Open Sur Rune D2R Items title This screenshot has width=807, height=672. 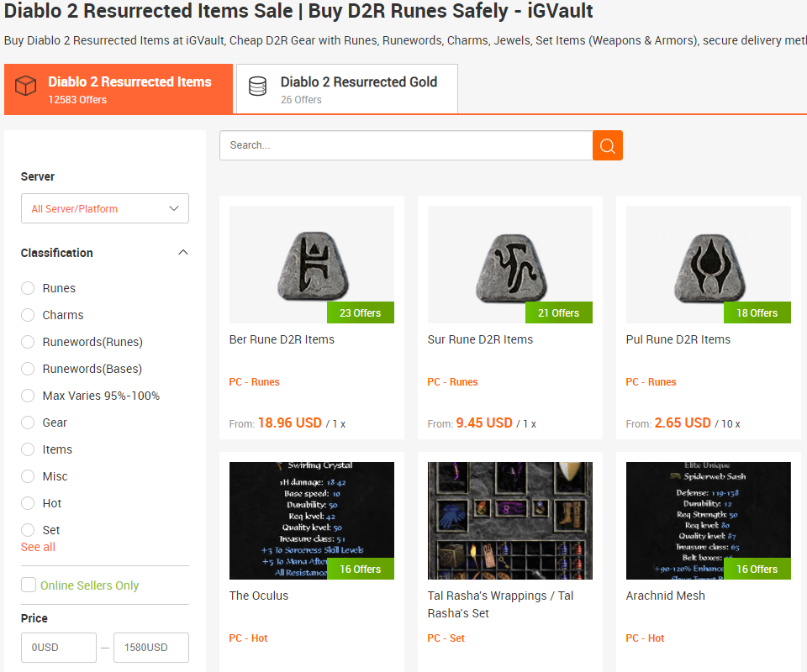[480, 339]
